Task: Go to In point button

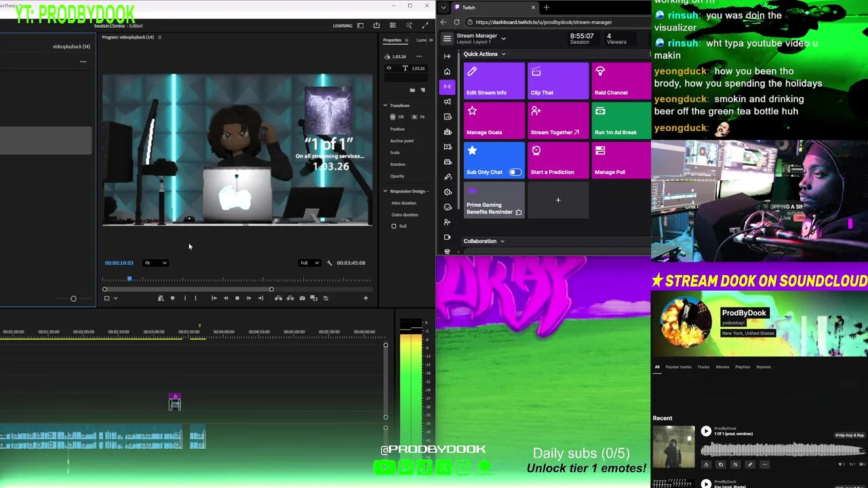Action: pyautogui.click(x=214, y=298)
